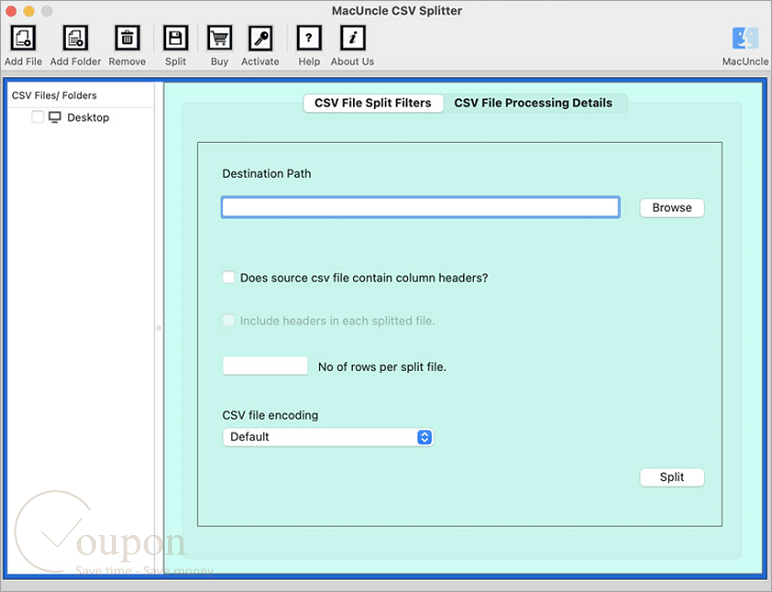Click the Split button in the form
This screenshot has width=772, height=592.
click(672, 477)
